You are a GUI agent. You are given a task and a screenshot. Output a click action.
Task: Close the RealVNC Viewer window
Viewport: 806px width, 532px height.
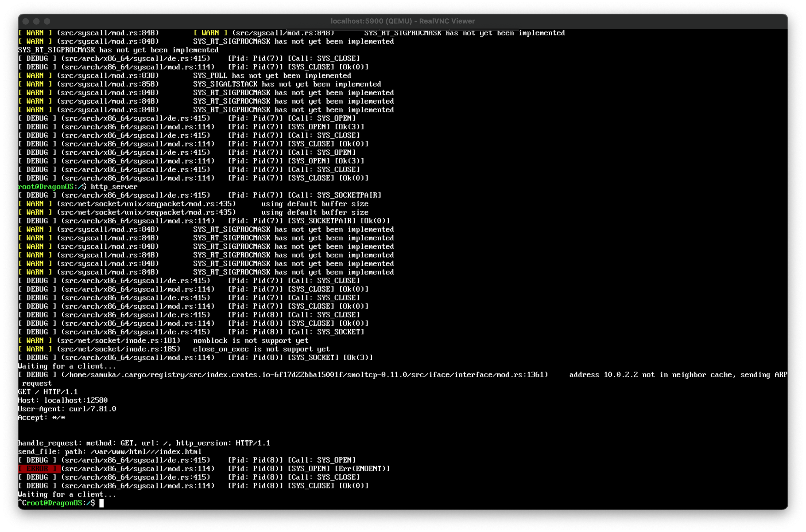(x=25, y=21)
